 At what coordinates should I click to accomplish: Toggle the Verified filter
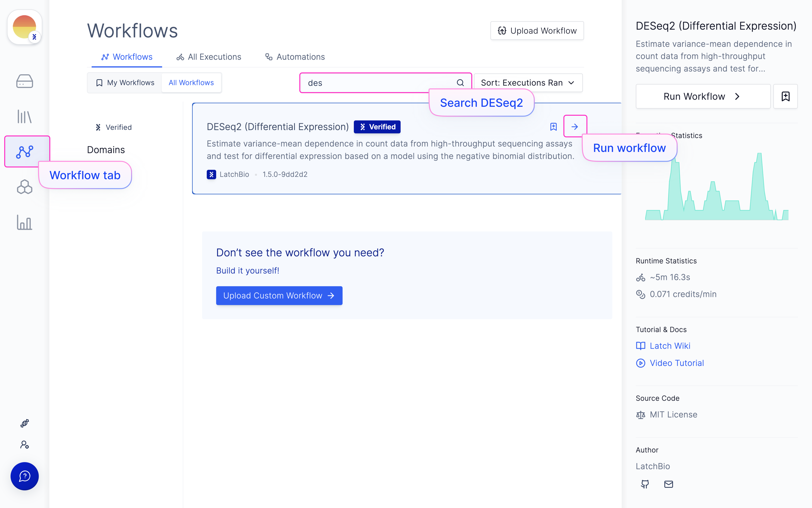(x=114, y=127)
